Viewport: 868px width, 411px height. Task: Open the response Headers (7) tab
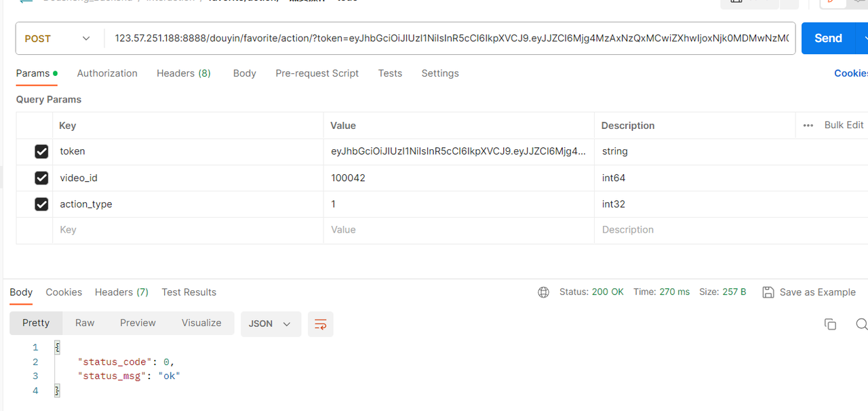point(121,292)
